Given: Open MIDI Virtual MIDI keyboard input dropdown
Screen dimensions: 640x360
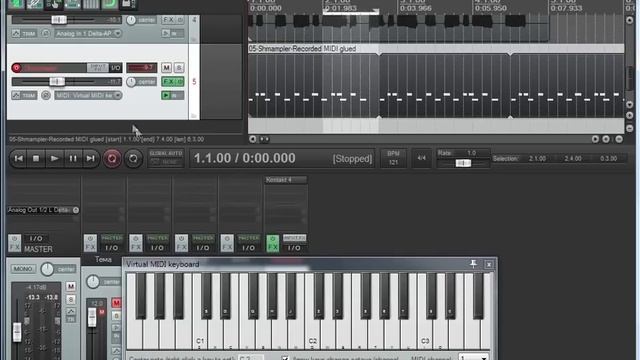Looking at the screenshot, I should click(88, 96).
